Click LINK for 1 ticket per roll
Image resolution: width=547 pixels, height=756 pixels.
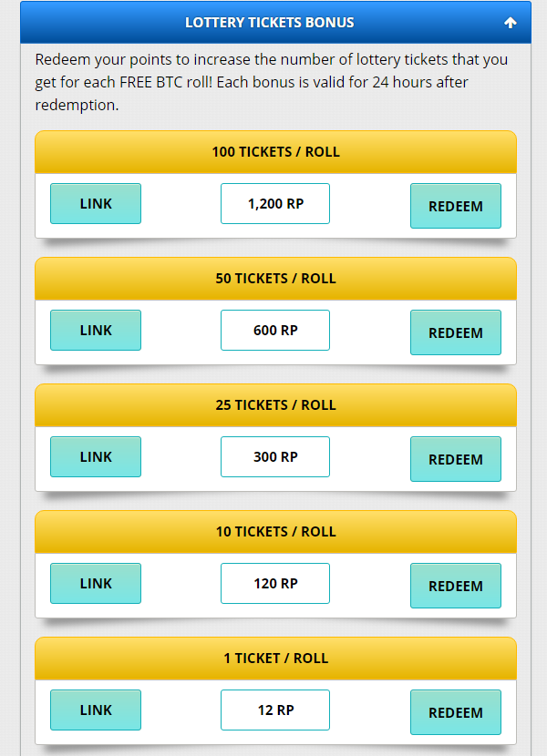coord(96,710)
